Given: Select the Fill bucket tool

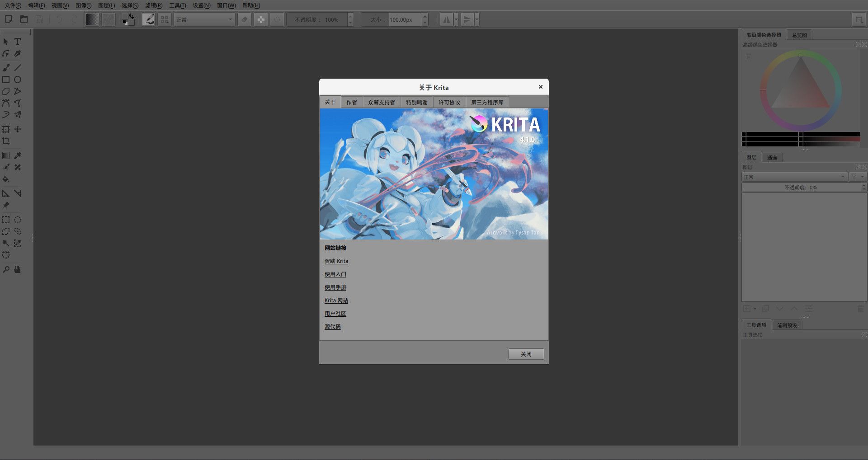Looking at the screenshot, I should click(6, 179).
